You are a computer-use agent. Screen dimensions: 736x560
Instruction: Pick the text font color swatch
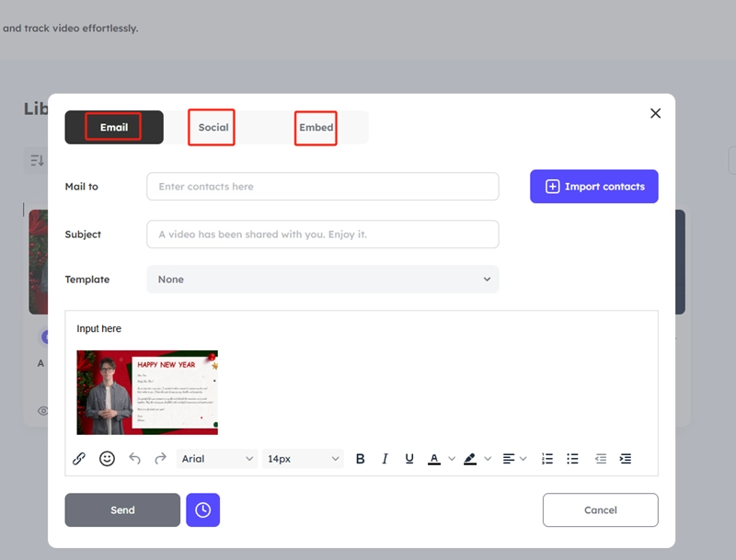coord(434,459)
